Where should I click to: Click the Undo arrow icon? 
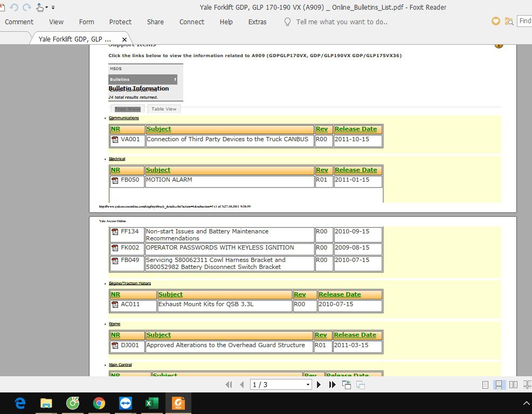(x=14, y=7)
